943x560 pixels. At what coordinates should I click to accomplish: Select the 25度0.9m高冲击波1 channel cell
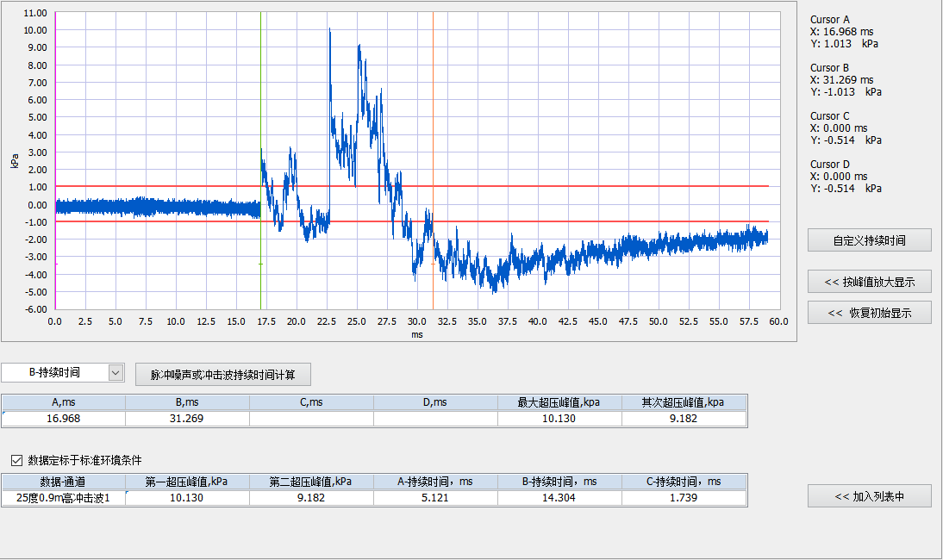[64, 498]
